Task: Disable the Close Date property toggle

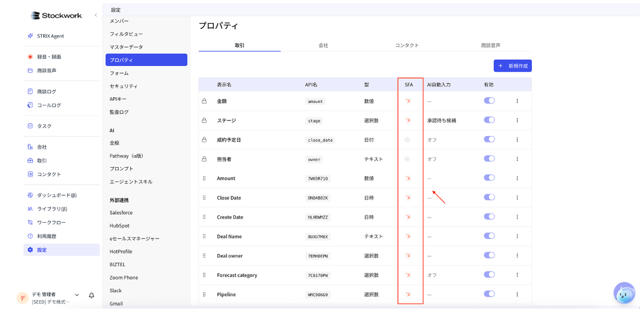Action: 489,197
